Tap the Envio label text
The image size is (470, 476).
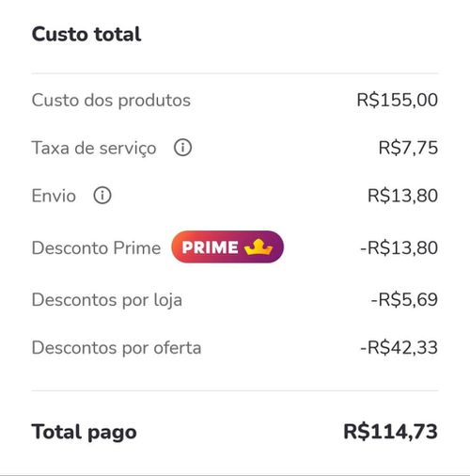54,196
